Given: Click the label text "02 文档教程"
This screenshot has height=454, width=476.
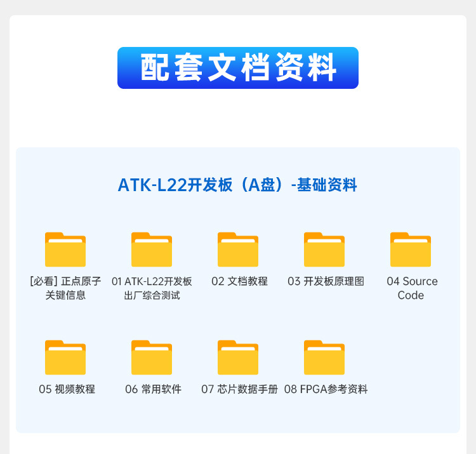Looking at the screenshot, I should point(239,281).
